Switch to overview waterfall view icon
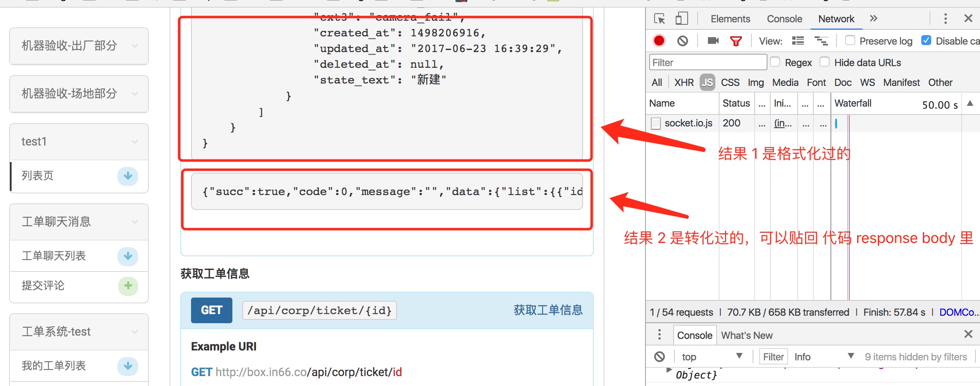The width and height of the screenshot is (980, 386). coord(821,41)
